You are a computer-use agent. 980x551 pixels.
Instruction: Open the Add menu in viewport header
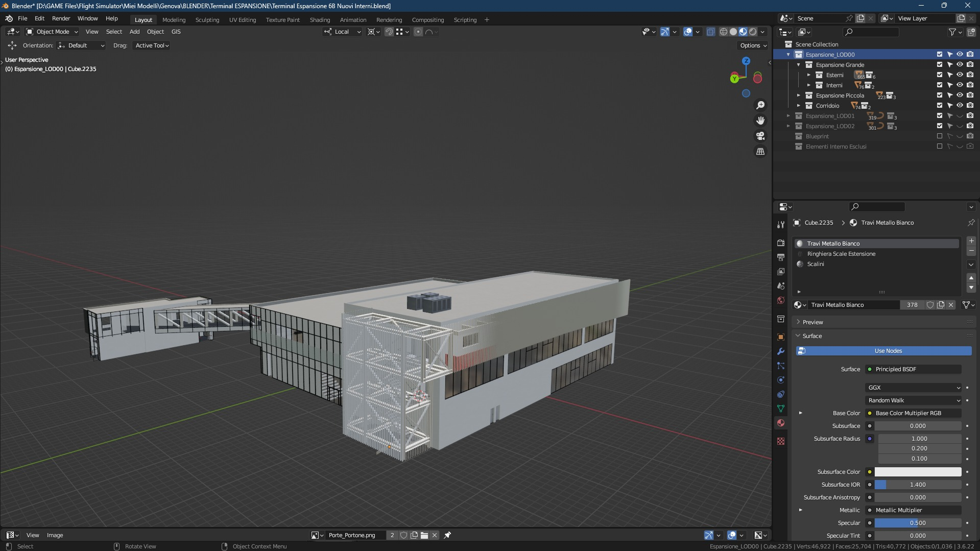pyautogui.click(x=134, y=32)
